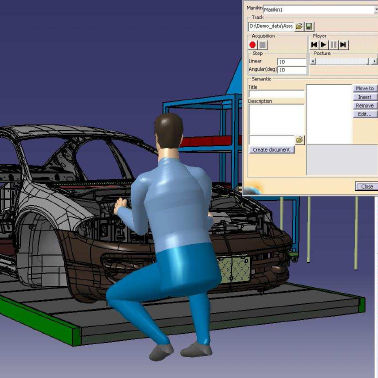Click the Move to button
Screen dimensions: 378x378
click(x=365, y=88)
